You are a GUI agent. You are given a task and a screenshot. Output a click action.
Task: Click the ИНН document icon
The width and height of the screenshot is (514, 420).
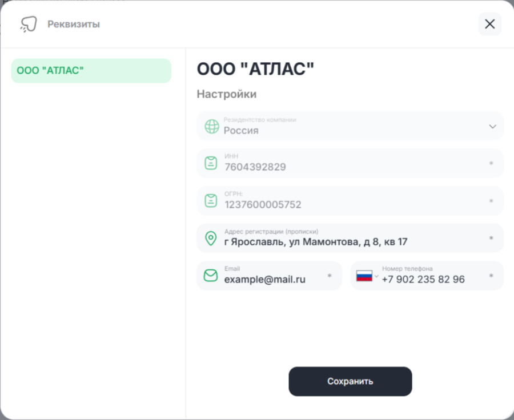tap(211, 164)
